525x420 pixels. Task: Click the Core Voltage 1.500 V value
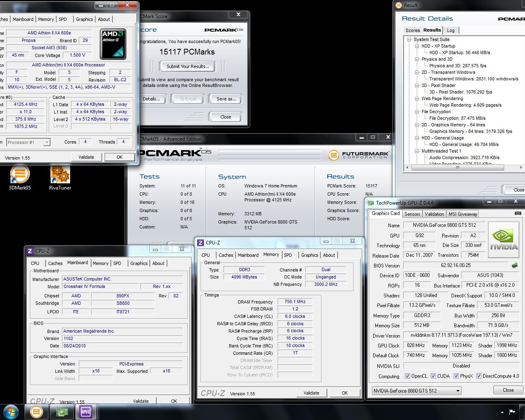click(78, 55)
